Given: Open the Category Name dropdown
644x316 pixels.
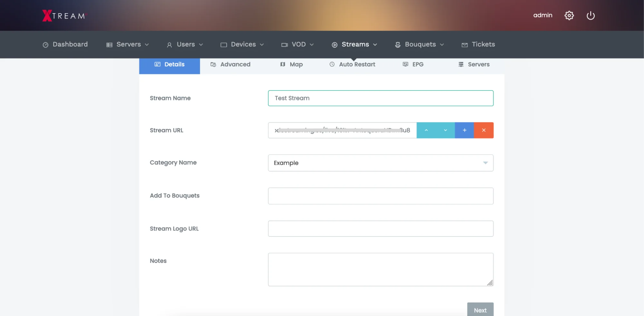Looking at the screenshot, I should [x=380, y=163].
